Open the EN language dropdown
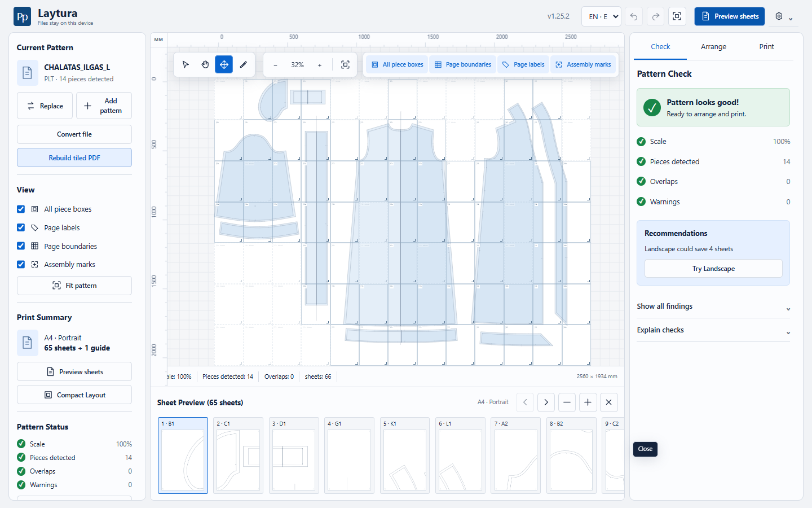812x508 pixels. pyautogui.click(x=601, y=16)
